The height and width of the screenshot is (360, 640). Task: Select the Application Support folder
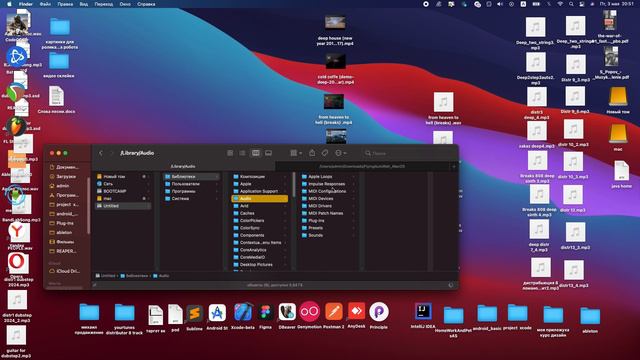click(260, 191)
